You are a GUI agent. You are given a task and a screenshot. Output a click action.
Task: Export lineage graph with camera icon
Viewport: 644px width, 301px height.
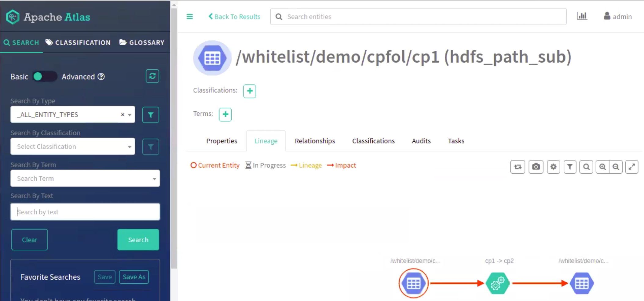click(536, 167)
